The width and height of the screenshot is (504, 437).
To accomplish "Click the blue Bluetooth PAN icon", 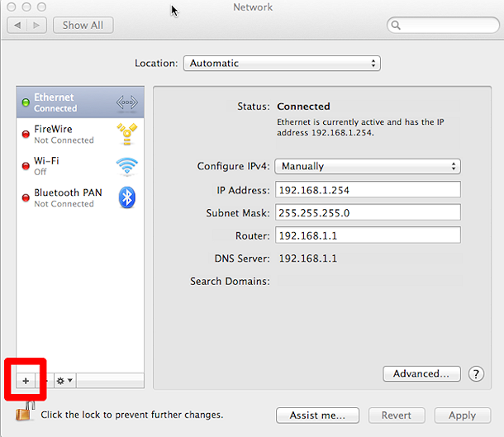I will click(x=126, y=197).
